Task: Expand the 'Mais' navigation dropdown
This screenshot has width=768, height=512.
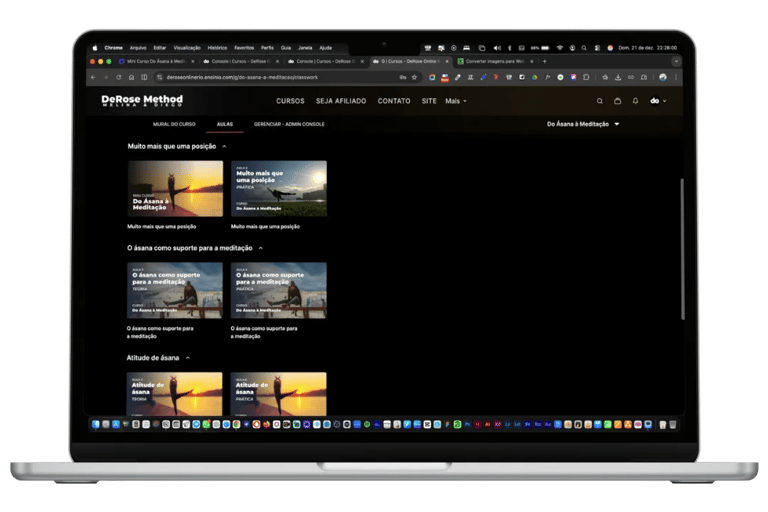Action: 456,101
